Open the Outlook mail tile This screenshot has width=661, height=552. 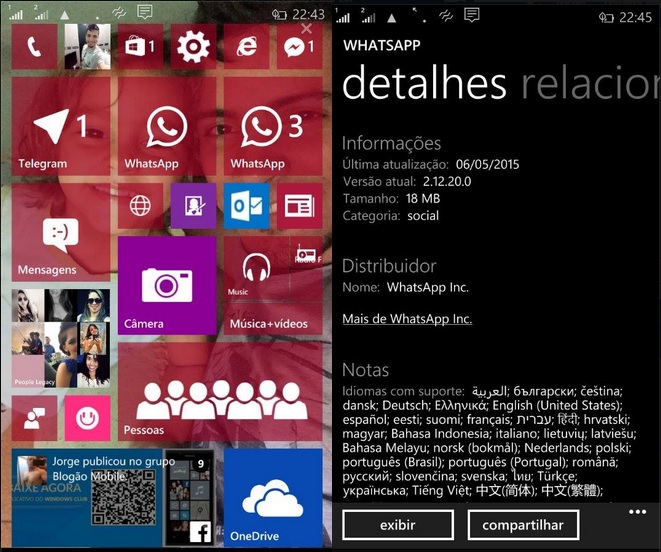(x=246, y=206)
